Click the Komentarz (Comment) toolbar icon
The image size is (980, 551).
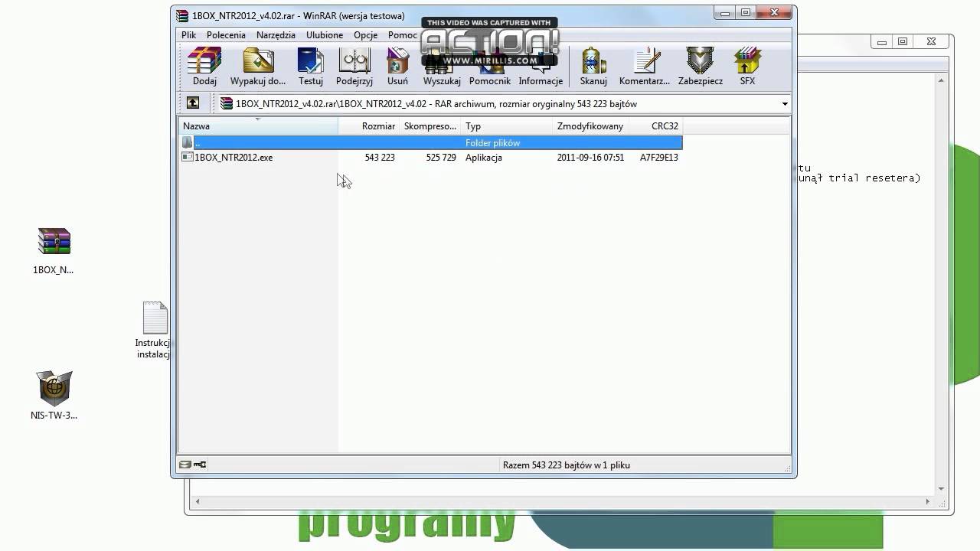(x=645, y=67)
